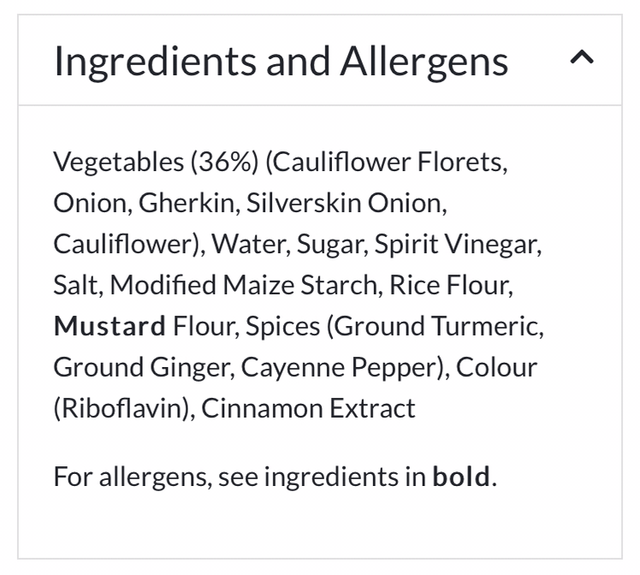Click the Salt ingredient word

(x=76, y=285)
